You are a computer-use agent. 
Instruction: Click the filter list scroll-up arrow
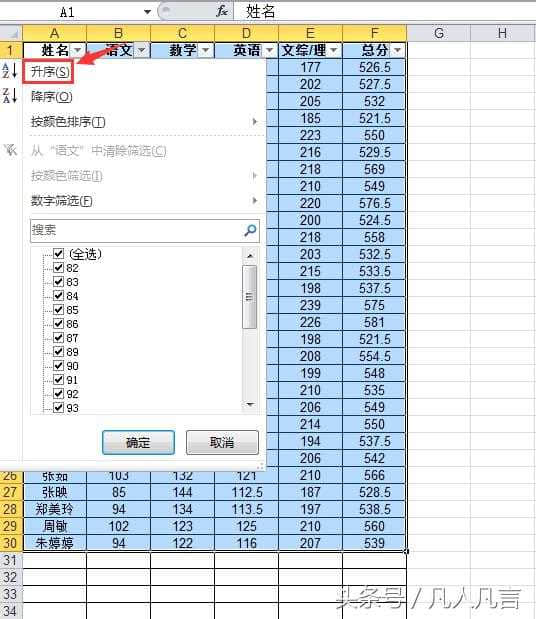249,256
